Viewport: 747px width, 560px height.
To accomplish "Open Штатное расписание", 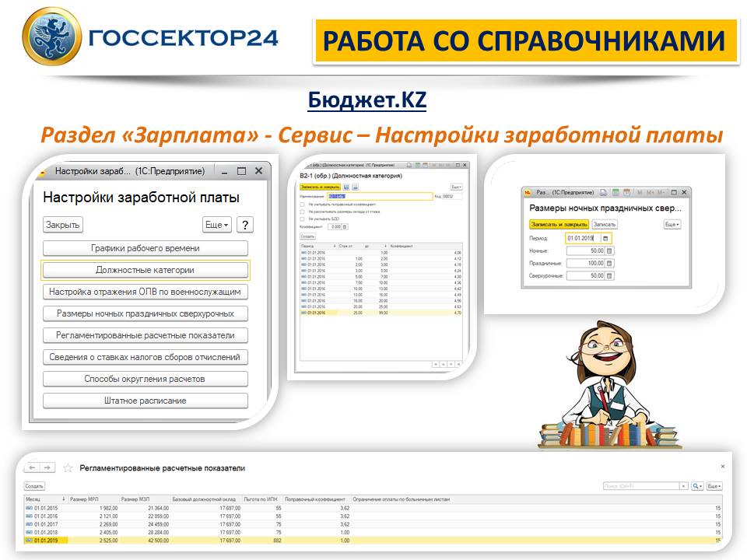I will [146, 401].
